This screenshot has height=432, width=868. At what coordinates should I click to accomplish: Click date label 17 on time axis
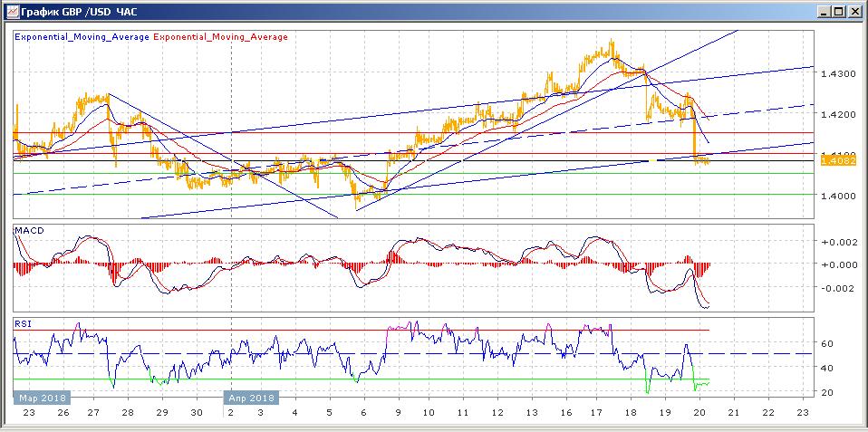[596, 413]
